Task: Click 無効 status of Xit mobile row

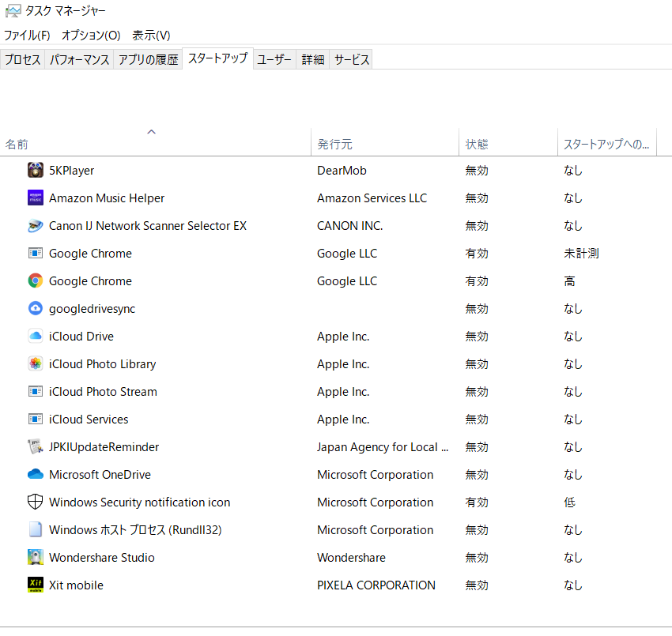Action: coord(477,585)
